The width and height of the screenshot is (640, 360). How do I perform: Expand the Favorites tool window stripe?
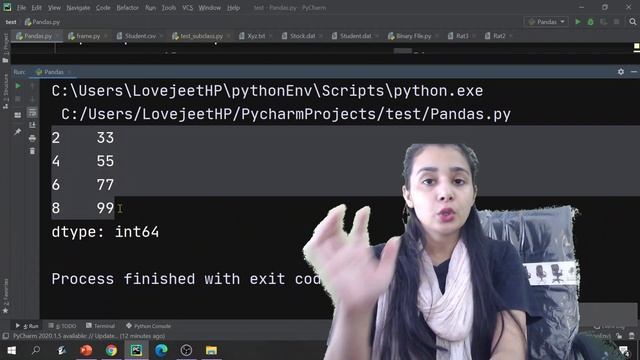[x=5, y=296]
